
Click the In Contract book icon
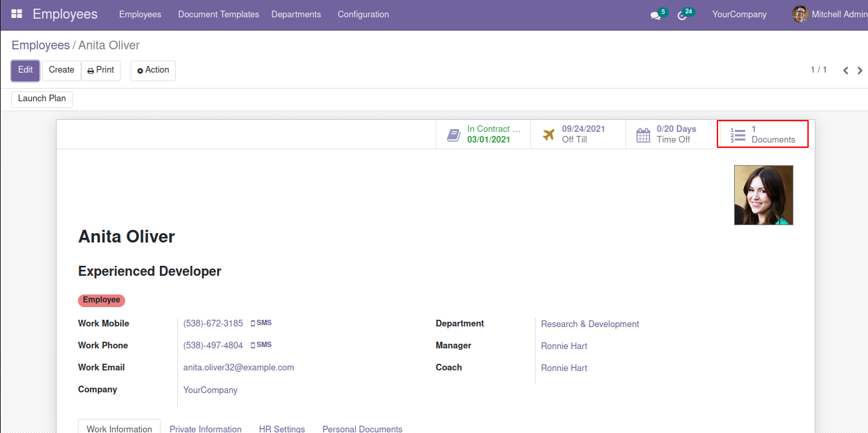(454, 135)
